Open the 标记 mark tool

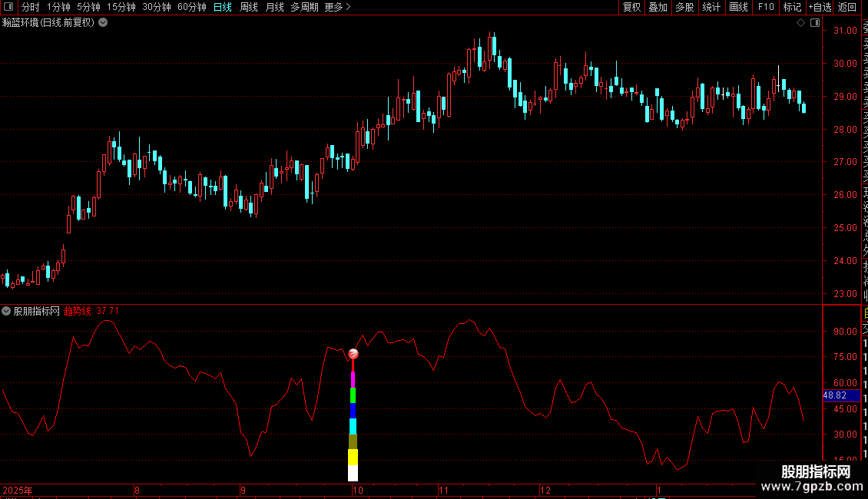(791, 7)
